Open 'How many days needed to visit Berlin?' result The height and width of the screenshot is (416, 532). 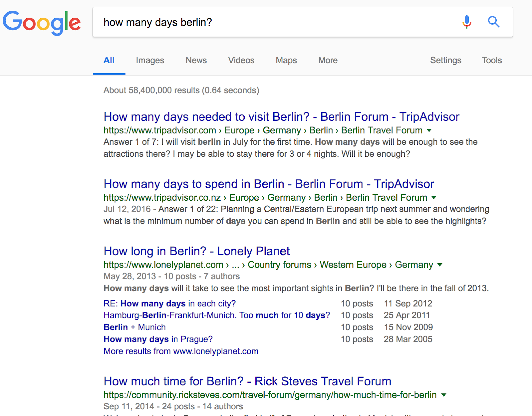tap(281, 117)
